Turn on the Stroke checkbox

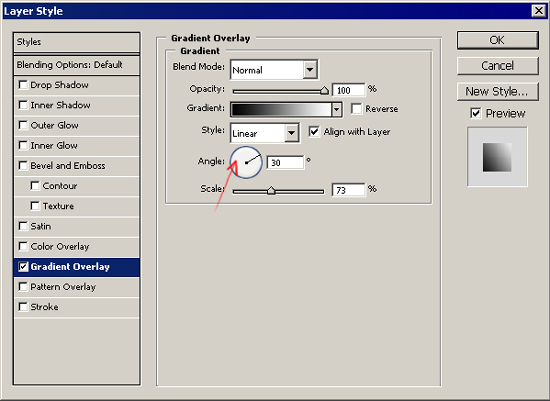pos(23,307)
